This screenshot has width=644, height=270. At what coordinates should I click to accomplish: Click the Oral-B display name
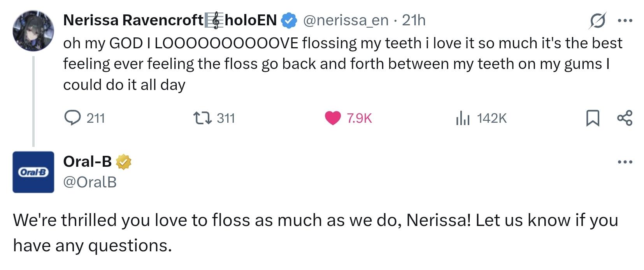point(87,162)
